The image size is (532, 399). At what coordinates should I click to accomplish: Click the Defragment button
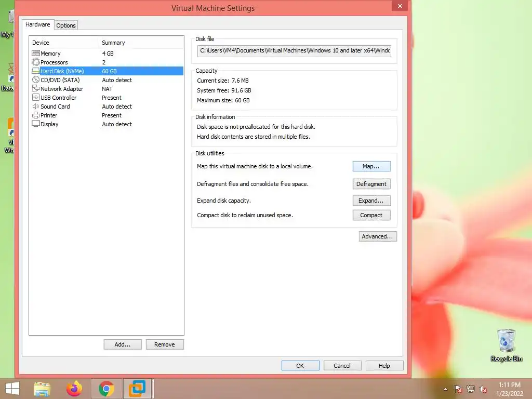[x=371, y=184]
